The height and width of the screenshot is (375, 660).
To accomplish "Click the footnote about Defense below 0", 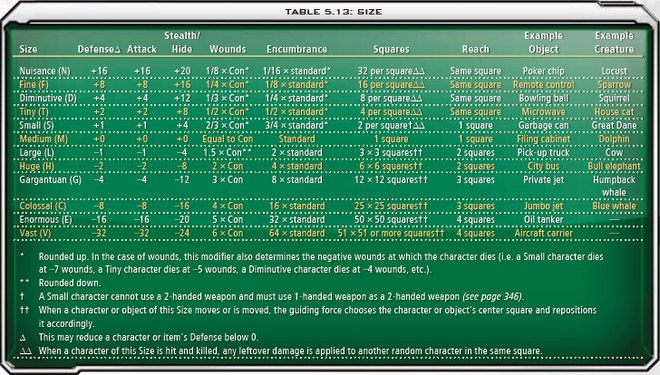I will [149, 337].
